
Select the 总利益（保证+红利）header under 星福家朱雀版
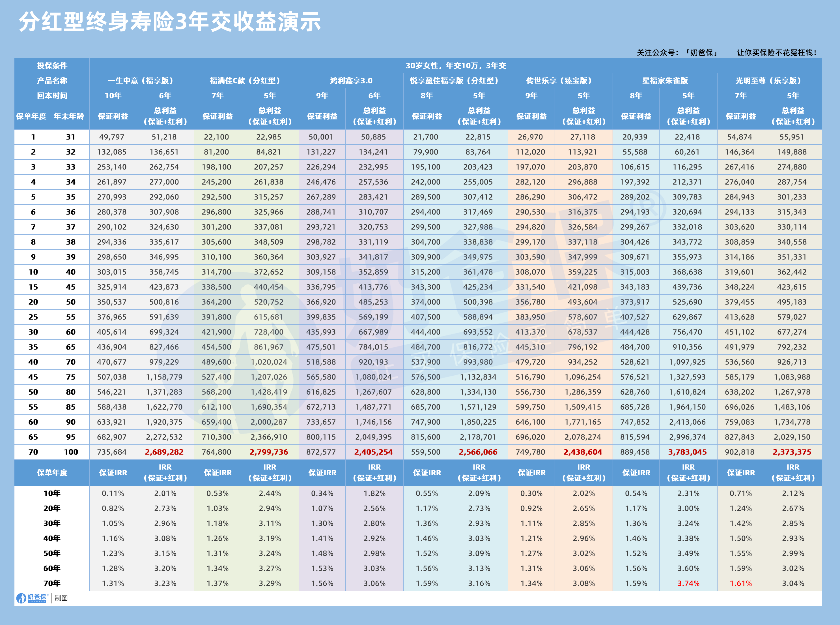click(x=689, y=117)
